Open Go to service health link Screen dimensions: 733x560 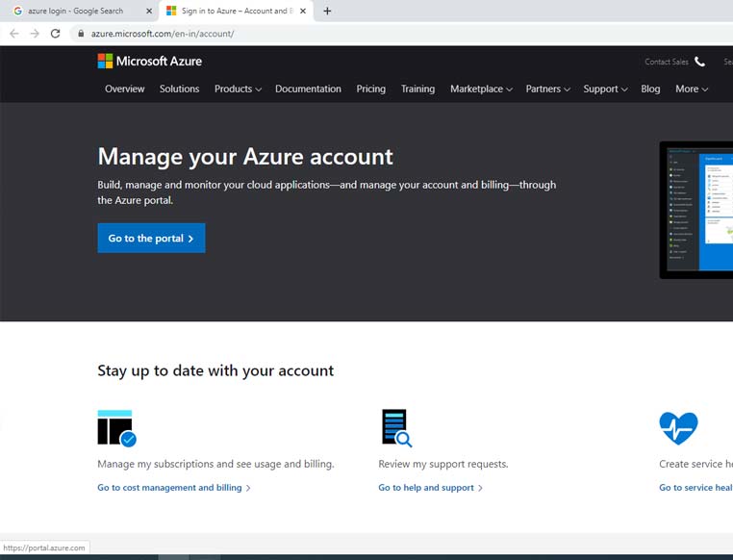click(695, 488)
